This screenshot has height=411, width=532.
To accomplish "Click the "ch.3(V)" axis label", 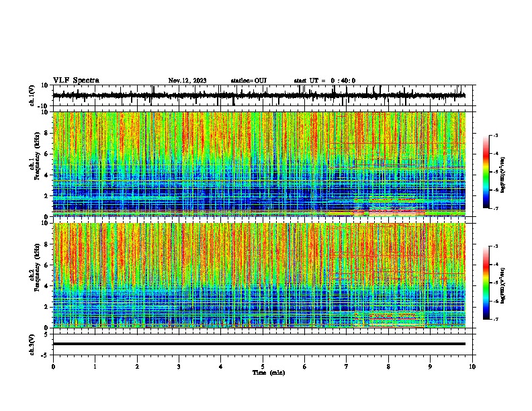I will 32,345.
